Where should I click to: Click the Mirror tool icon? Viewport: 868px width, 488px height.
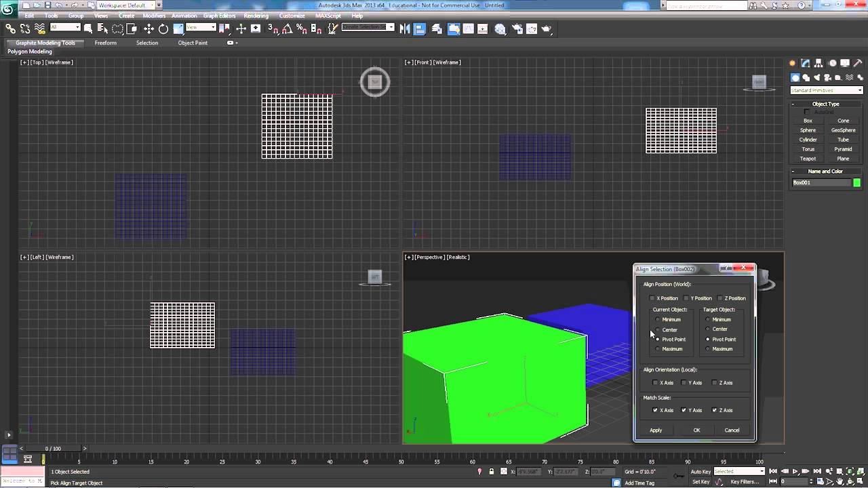[405, 28]
